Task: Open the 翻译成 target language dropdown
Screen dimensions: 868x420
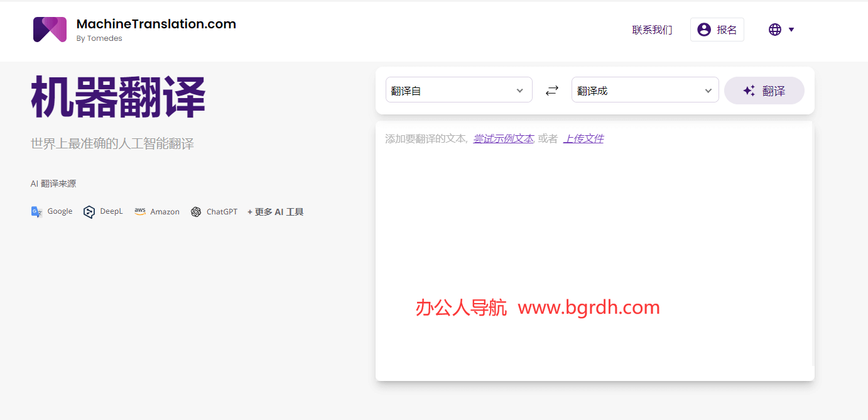Action: (x=644, y=90)
